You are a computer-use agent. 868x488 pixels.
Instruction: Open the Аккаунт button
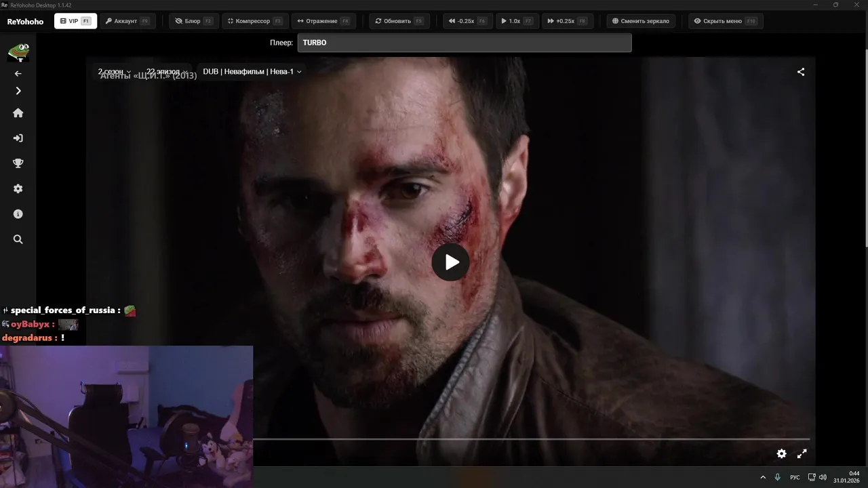(127, 21)
